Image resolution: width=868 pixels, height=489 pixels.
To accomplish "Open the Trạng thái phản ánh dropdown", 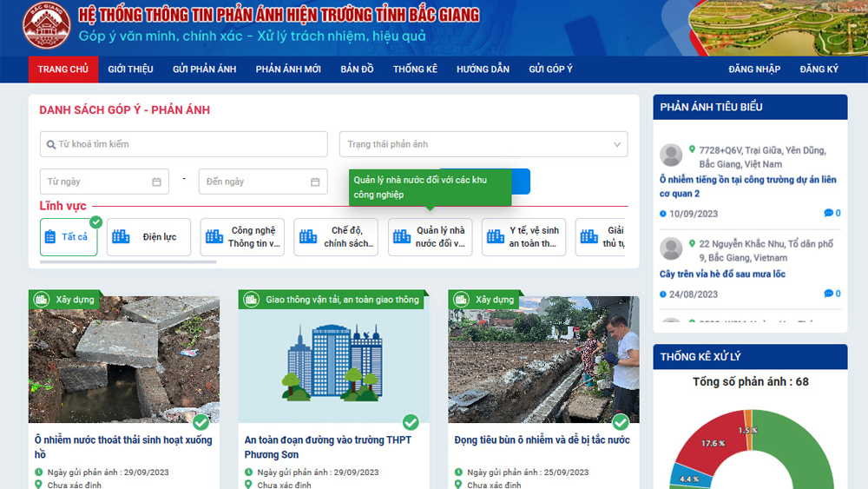I will tap(483, 144).
